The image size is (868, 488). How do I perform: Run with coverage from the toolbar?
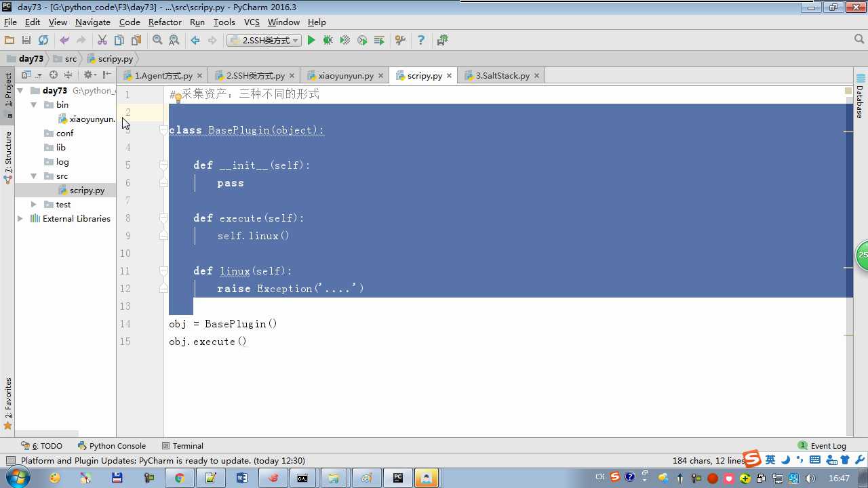pos(345,41)
